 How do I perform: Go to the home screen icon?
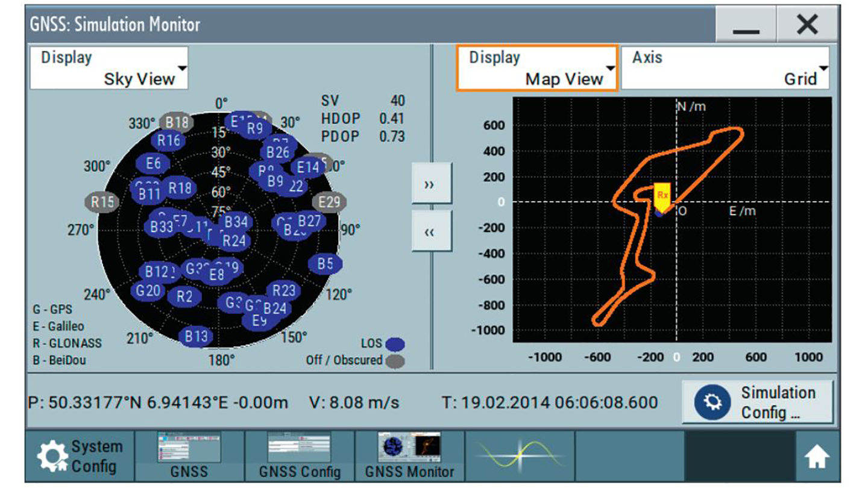(816, 458)
